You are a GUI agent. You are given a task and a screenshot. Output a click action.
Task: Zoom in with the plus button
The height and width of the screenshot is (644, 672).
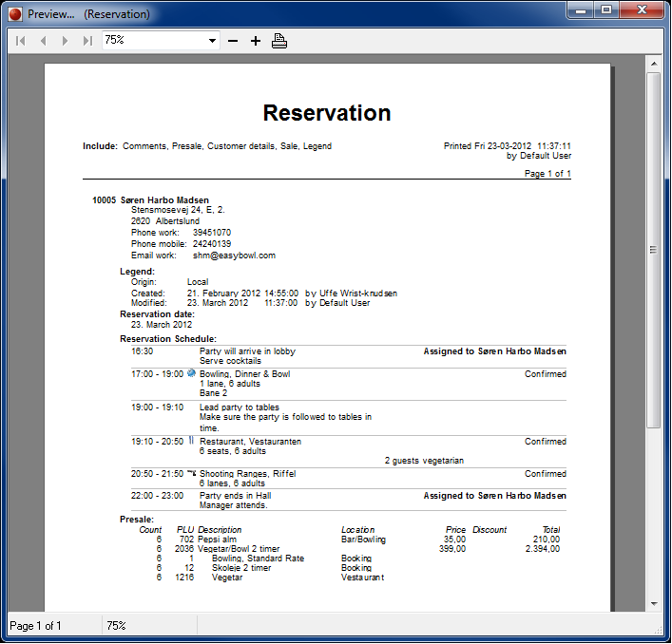tap(255, 41)
